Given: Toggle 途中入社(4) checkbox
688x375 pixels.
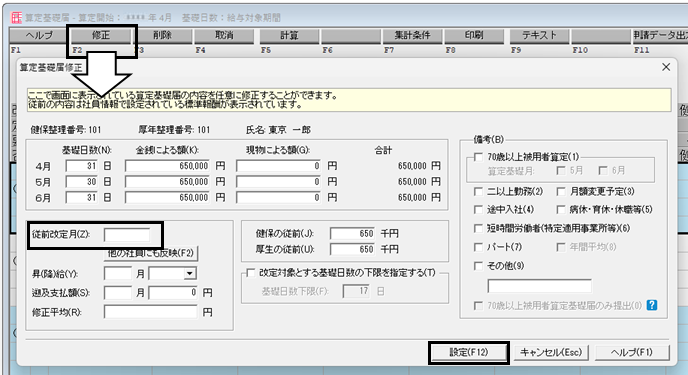Looking at the screenshot, I should coord(478,210).
